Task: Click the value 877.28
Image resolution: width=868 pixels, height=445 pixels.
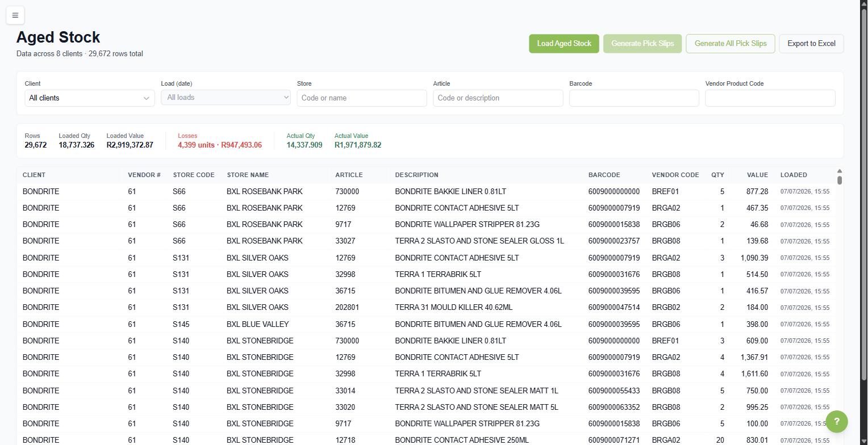Action: pyautogui.click(x=757, y=191)
